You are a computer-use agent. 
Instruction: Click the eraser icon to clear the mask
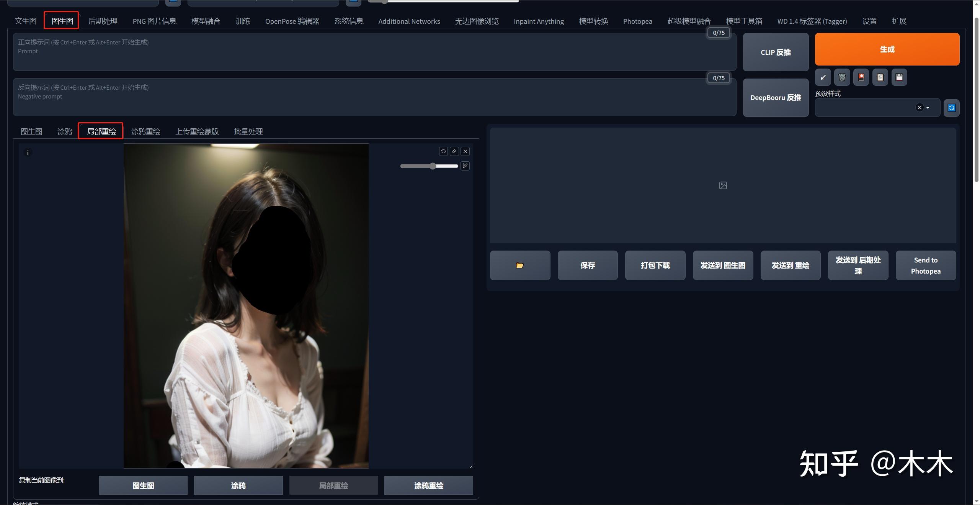tap(454, 151)
